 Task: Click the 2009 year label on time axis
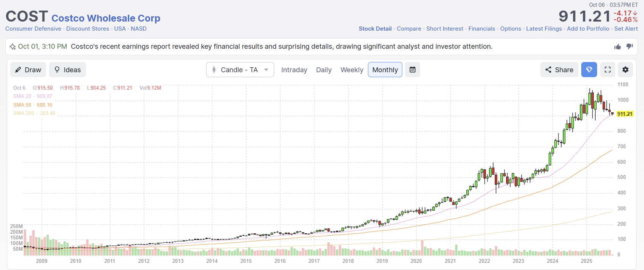click(42, 261)
